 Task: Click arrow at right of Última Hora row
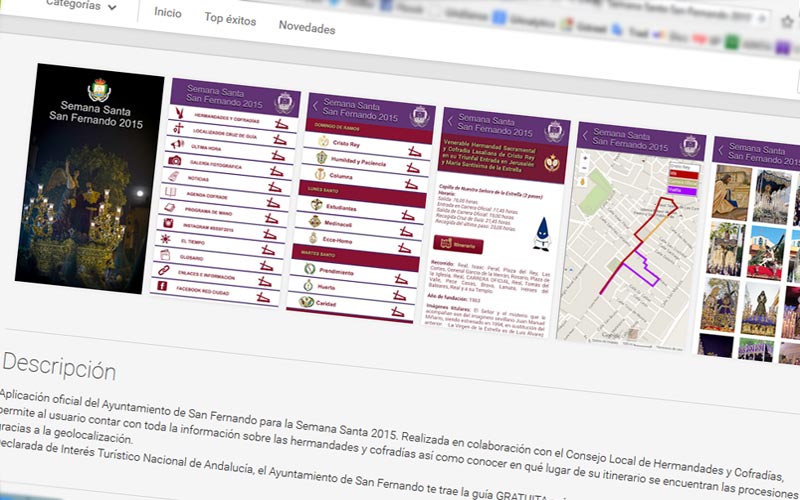click(278, 156)
